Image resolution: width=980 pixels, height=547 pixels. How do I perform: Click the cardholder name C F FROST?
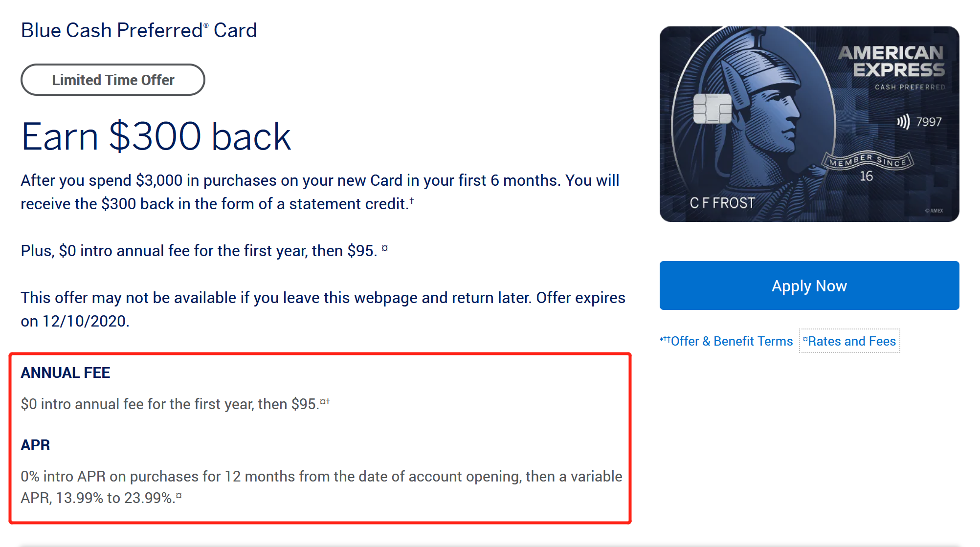pyautogui.click(x=722, y=203)
